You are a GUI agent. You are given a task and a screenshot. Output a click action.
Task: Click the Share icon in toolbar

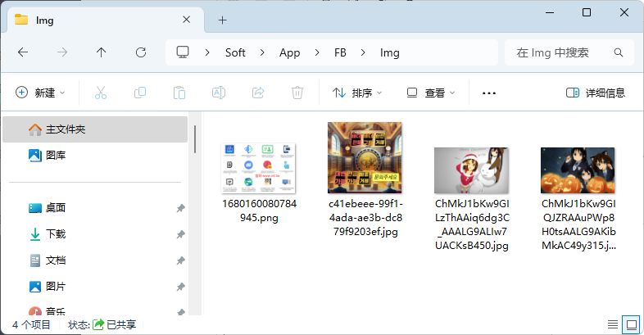point(258,93)
